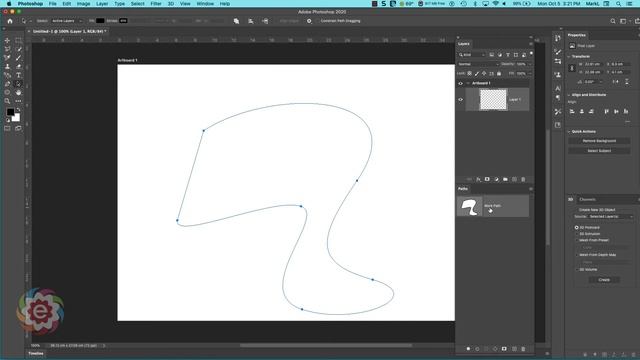The height and width of the screenshot is (360, 640).
Task: Select the Zoom tool
Action: click(x=7, y=101)
